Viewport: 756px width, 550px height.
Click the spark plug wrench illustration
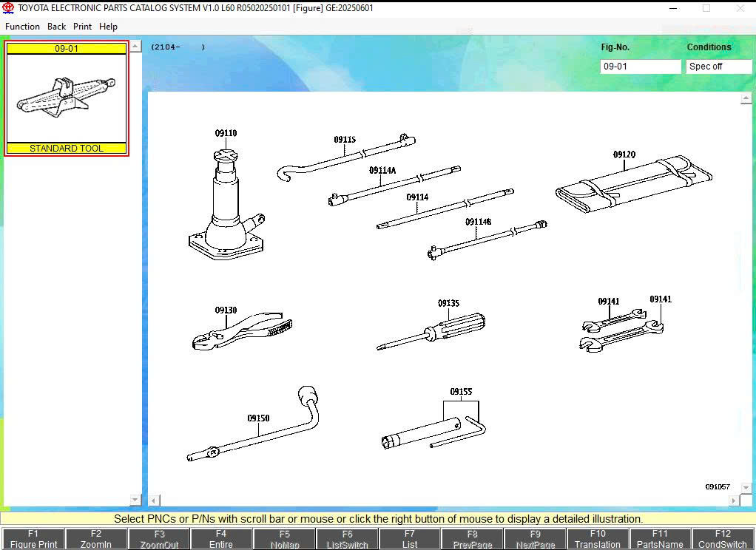(x=419, y=433)
